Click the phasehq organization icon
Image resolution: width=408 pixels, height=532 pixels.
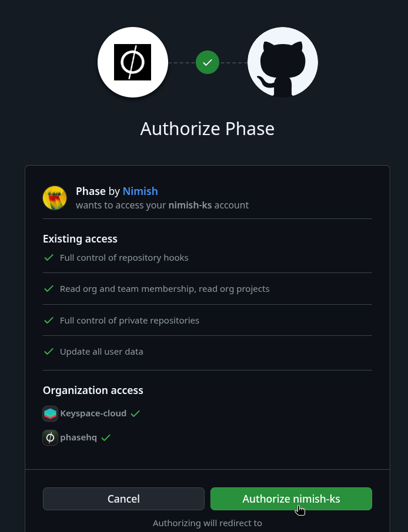[x=51, y=437]
